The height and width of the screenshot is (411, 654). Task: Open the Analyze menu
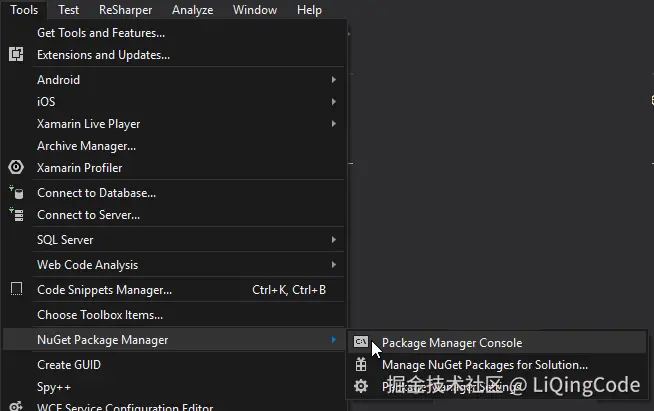[x=192, y=10]
